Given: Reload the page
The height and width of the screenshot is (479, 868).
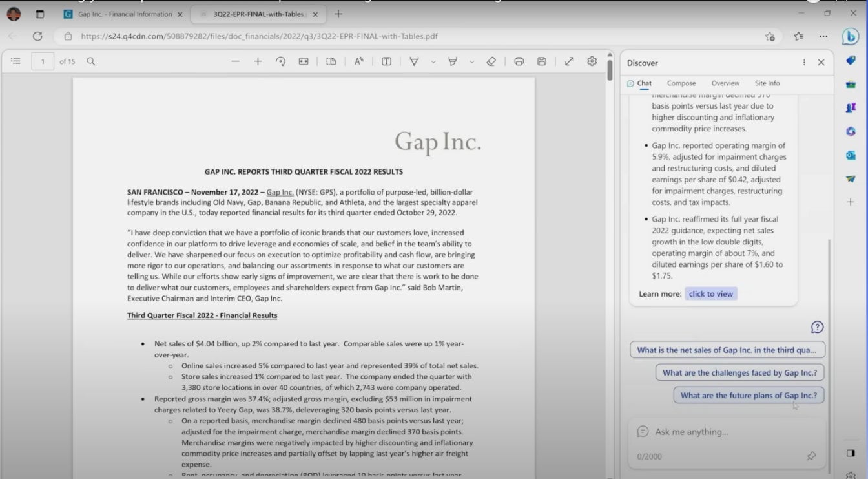Looking at the screenshot, I should tap(37, 36).
